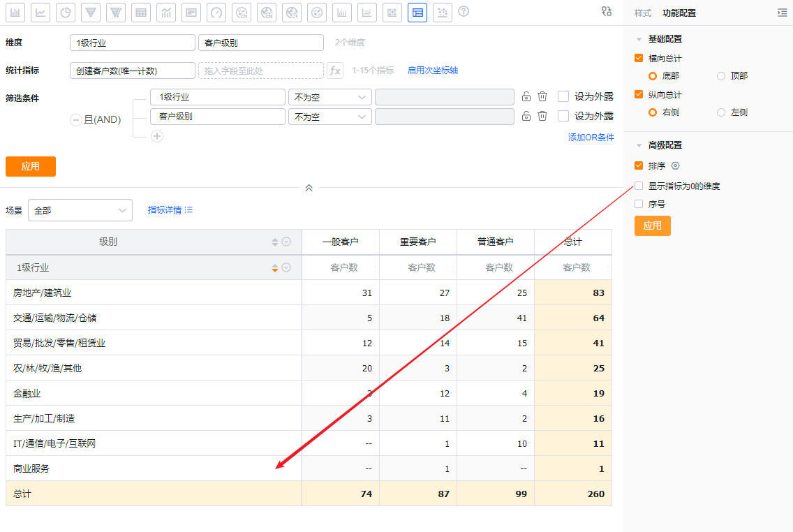Screen dimensions: 793x532
Task: Check 设为外露 for 客户级别 filter
Action: tap(563, 117)
